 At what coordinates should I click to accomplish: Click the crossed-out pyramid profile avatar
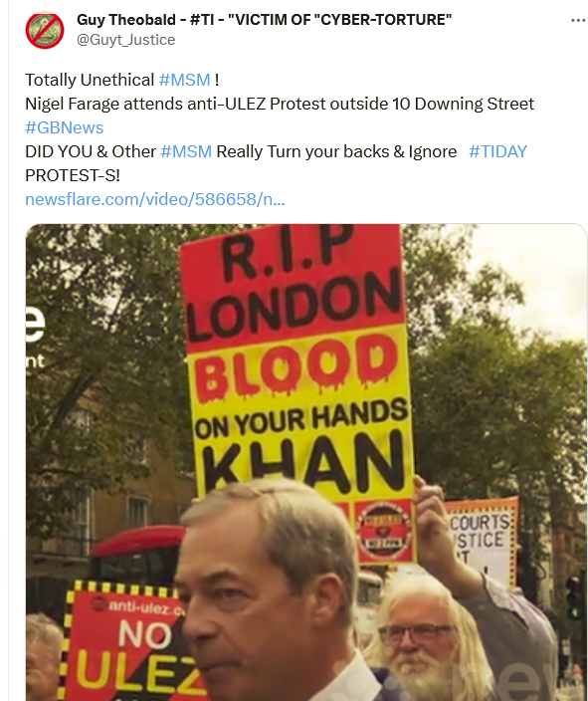(45, 31)
